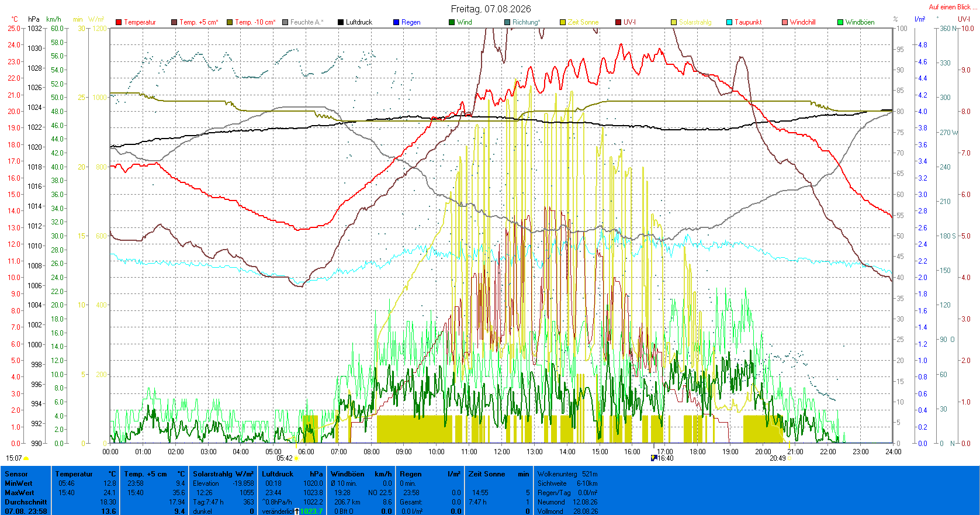The height and width of the screenshot is (515, 980).
Task: Click the 'Zeit Sonne min' table column header
Action: click(499, 474)
